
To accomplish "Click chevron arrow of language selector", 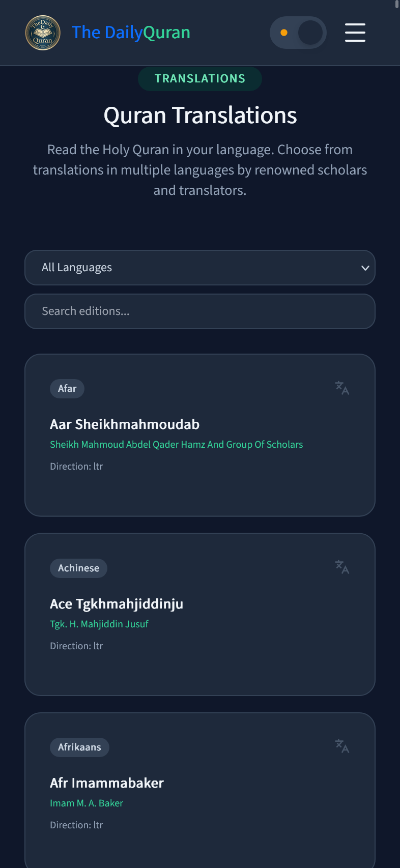I will [x=365, y=268].
